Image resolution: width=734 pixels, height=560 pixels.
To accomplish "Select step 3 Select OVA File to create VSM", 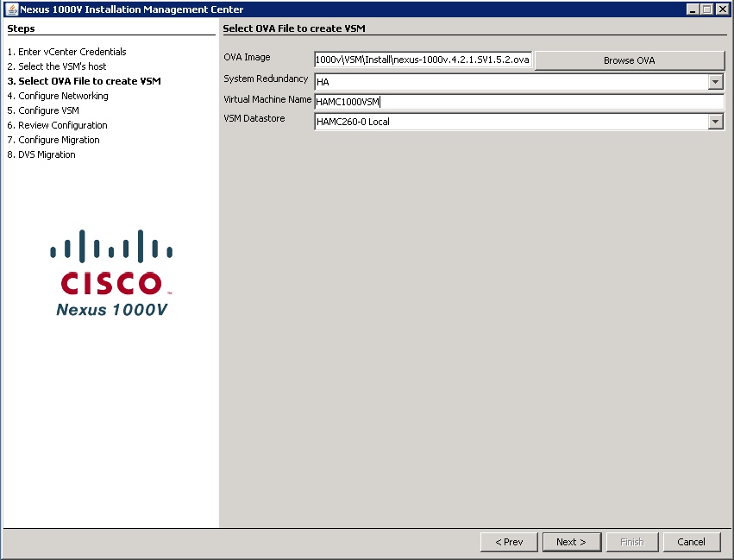I will click(x=85, y=81).
